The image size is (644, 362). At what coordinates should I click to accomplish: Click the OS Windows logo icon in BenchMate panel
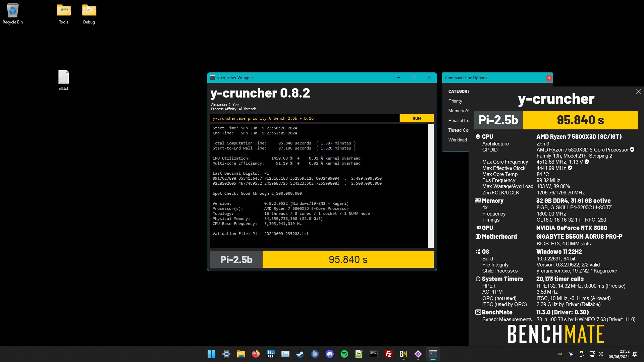[x=478, y=252]
